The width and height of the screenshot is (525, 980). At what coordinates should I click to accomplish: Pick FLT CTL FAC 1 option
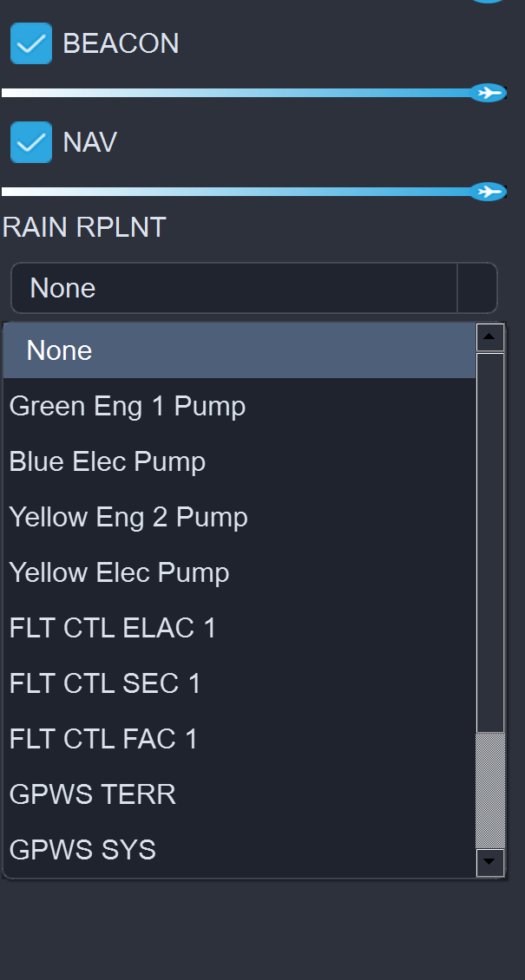click(x=103, y=739)
